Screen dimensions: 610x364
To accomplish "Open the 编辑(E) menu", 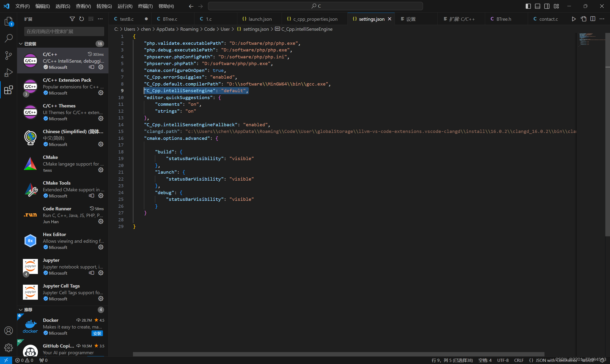I will tap(42, 6).
